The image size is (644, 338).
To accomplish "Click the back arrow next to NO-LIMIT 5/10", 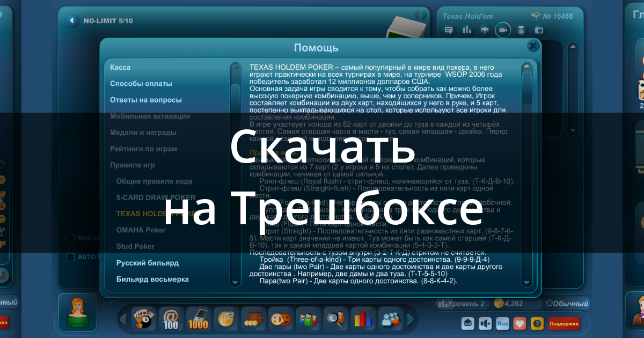I will 73,21.
